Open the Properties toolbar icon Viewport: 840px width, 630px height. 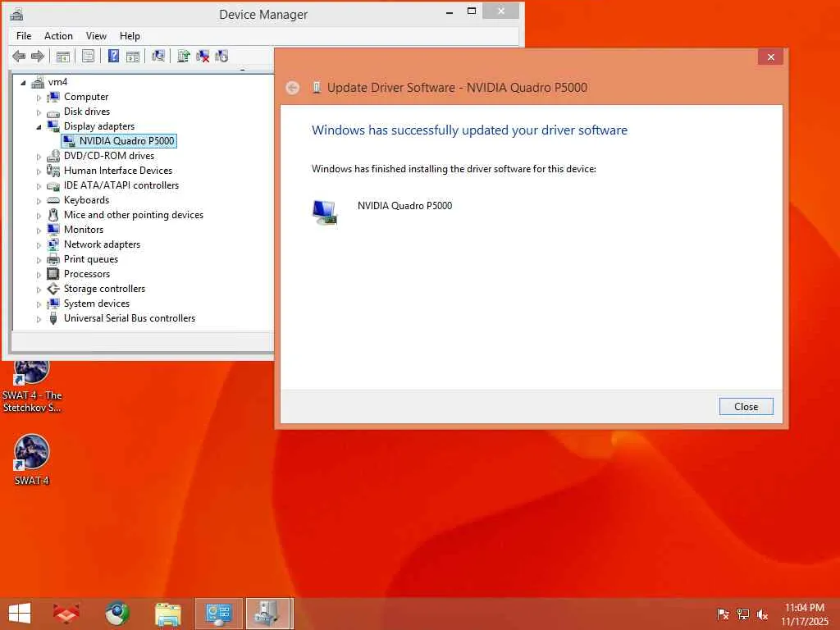pos(89,56)
